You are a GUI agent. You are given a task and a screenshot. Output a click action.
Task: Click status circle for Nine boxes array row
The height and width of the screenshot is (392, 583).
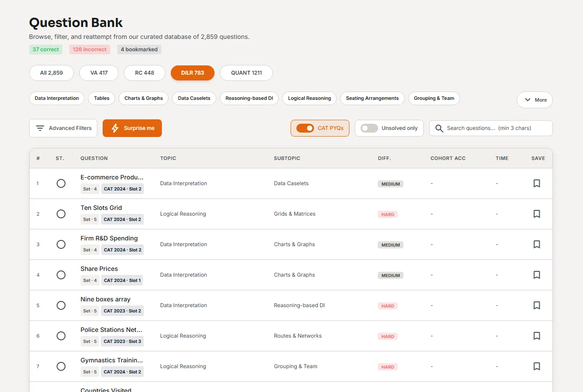pos(61,305)
